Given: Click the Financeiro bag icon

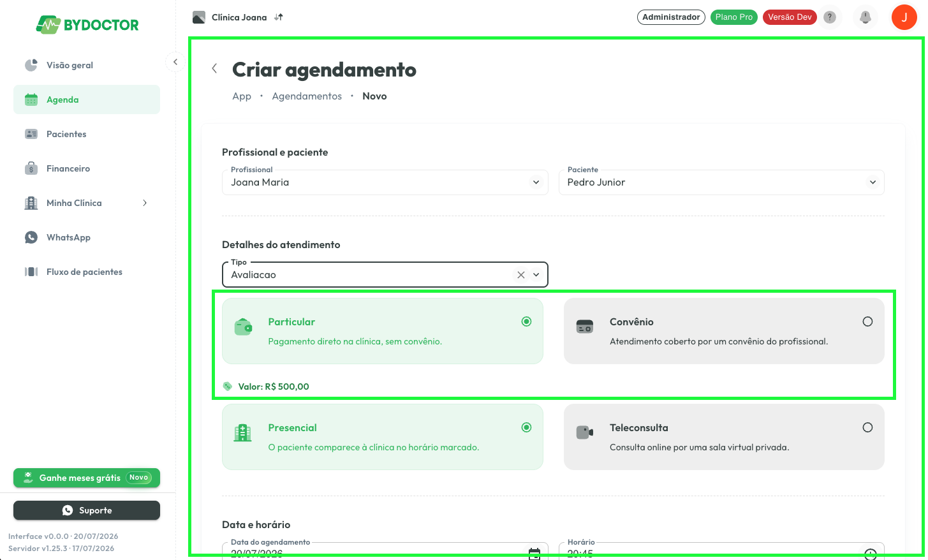Looking at the screenshot, I should (31, 168).
